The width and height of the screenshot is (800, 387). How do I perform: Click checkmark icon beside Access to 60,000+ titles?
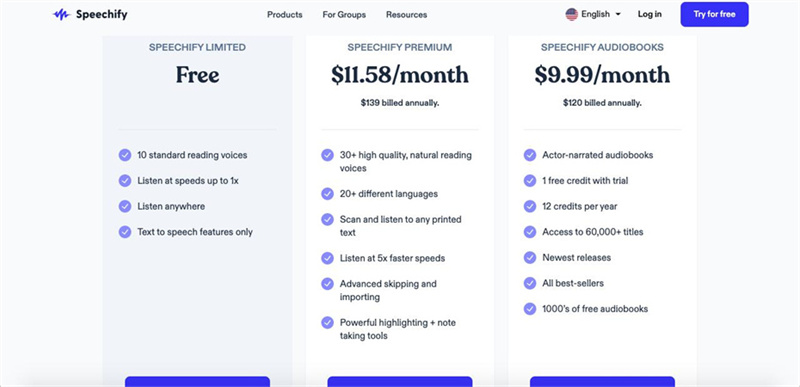point(530,232)
